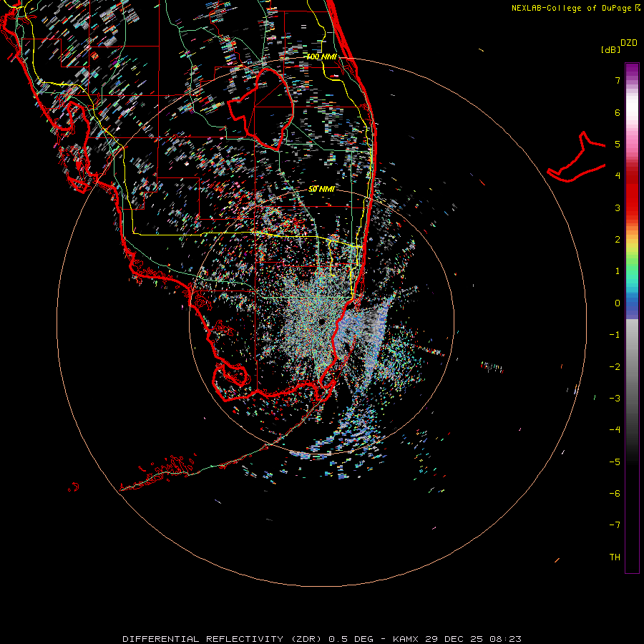Click the purple top band of the color bar
This screenshot has width=644, height=644.
(x=632, y=70)
